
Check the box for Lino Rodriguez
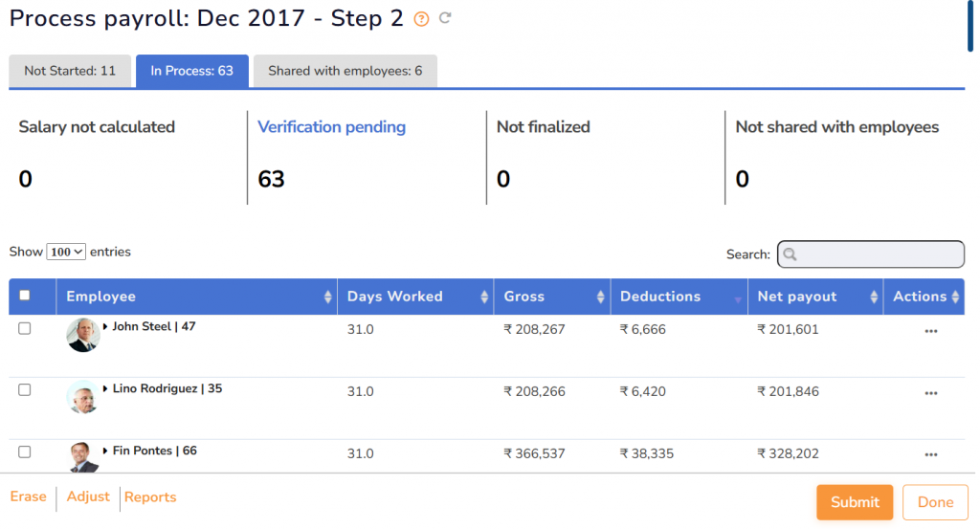click(25, 389)
